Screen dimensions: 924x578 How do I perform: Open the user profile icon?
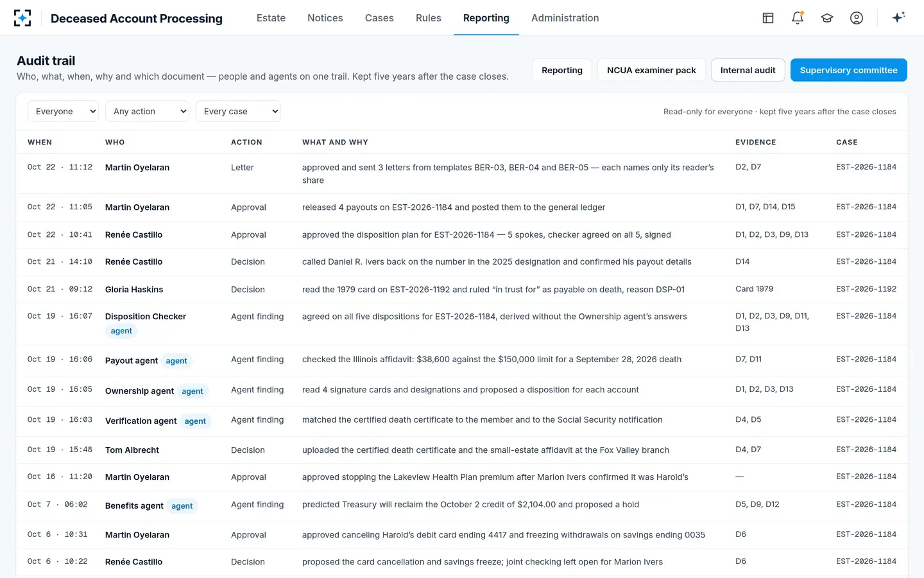coord(857,18)
